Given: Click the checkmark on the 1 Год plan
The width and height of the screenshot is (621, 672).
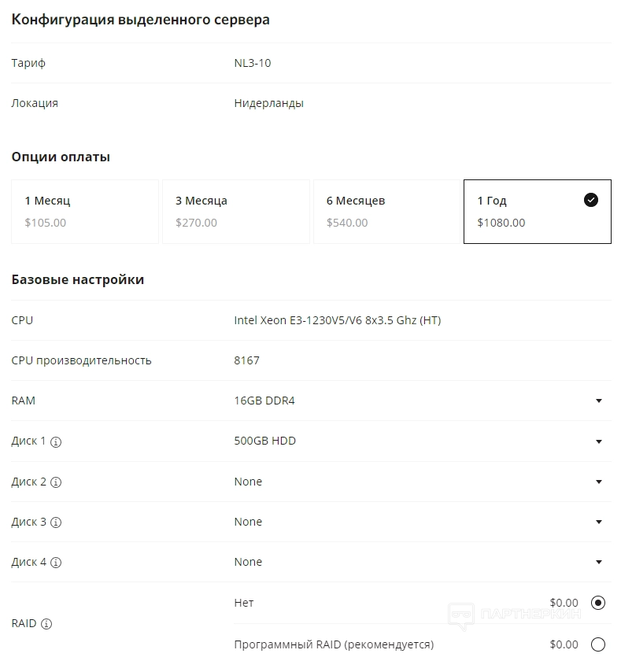Looking at the screenshot, I should (591, 200).
